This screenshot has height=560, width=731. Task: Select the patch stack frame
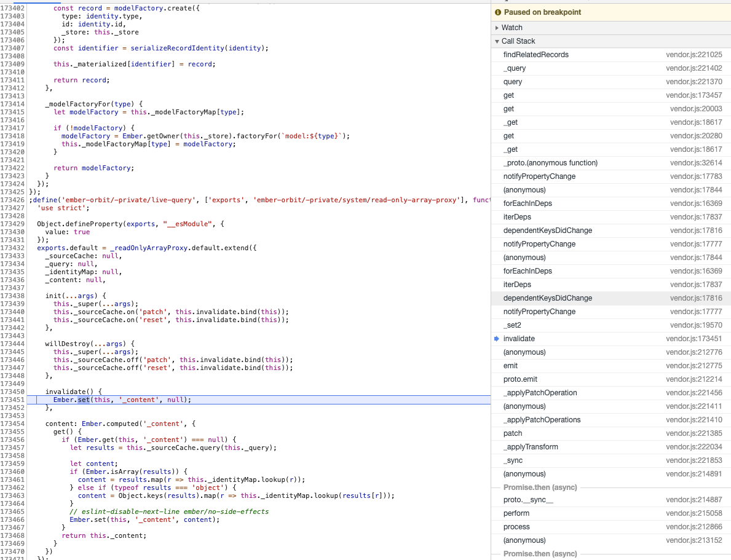click(x=512, y=433)
